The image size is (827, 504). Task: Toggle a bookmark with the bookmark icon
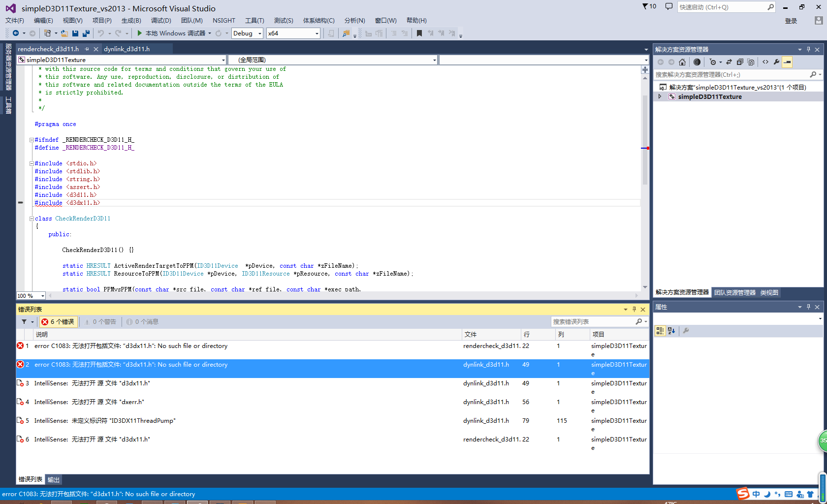(x=419, y=33)
